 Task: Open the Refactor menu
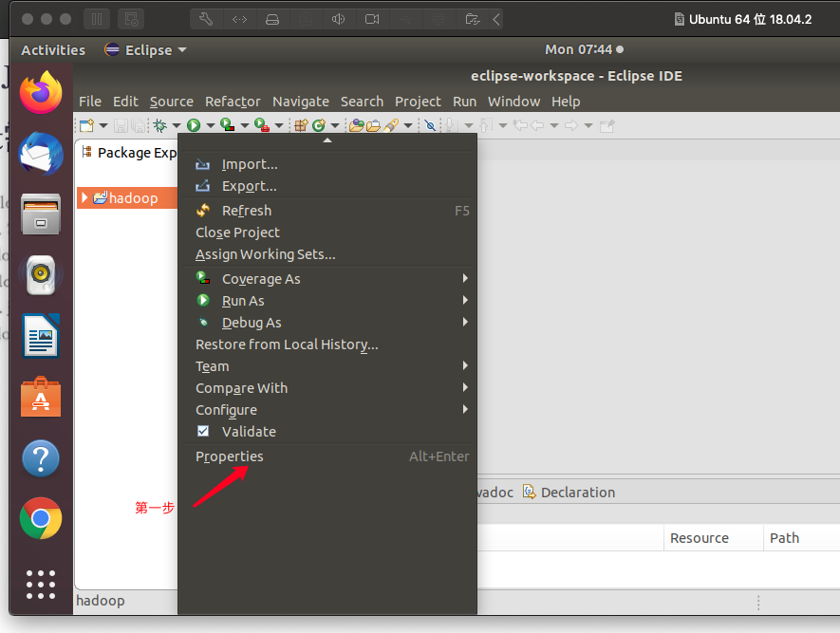[x=233, y=102]
